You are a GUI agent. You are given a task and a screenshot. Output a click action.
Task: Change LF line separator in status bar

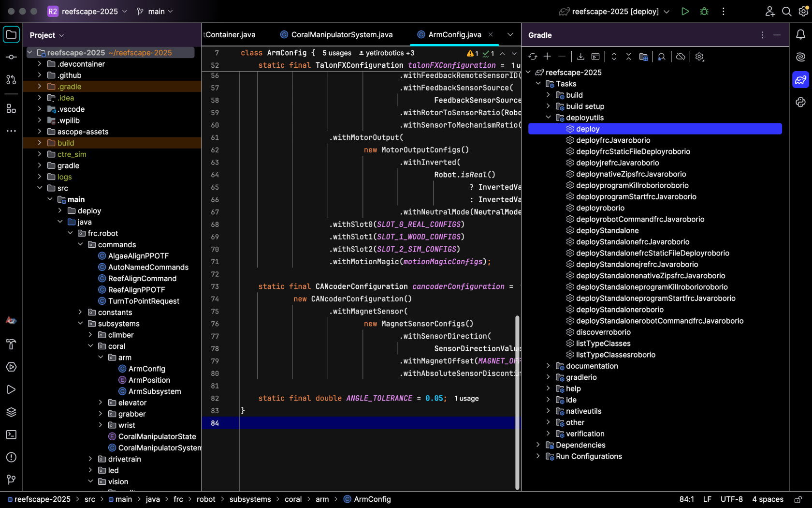[707, 499]
